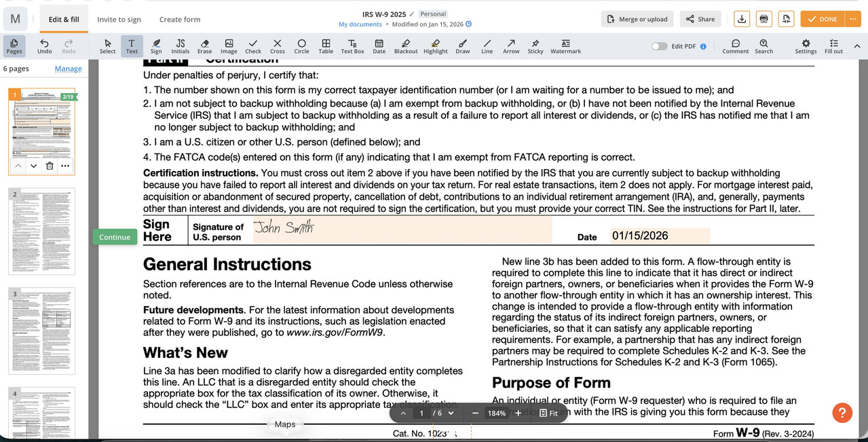Open the Date stamp tool
The height and width of the screenshot is (442, 868).
coord(379,44)
